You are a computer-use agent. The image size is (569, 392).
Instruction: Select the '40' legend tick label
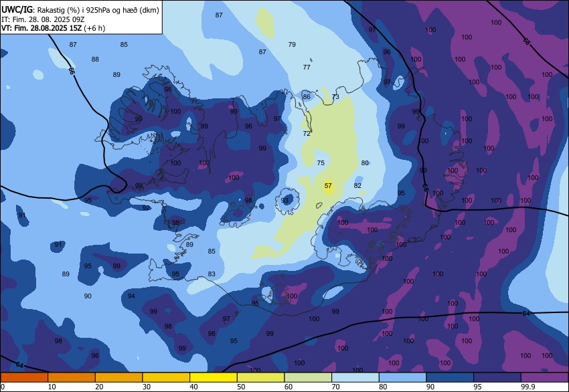click(193, 387)
